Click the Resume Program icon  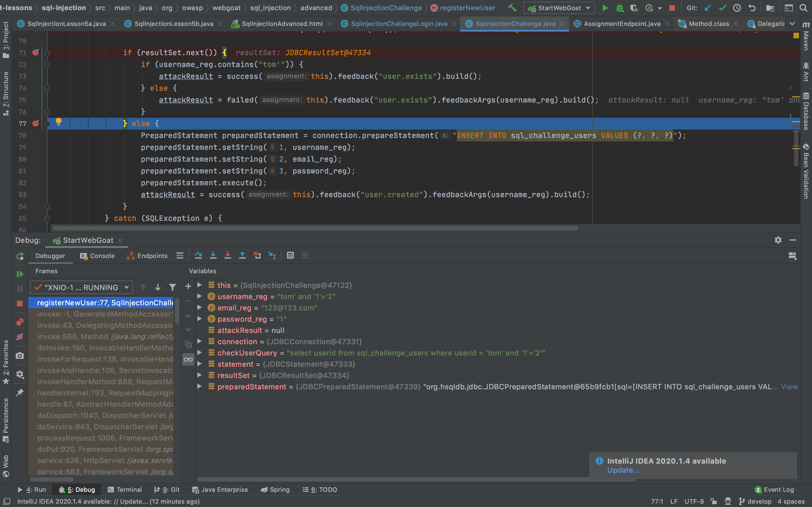(x=20, y=274)
